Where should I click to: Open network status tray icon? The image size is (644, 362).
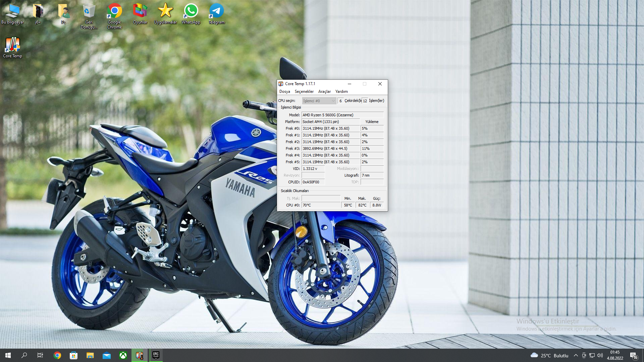(x=592, y=355)
